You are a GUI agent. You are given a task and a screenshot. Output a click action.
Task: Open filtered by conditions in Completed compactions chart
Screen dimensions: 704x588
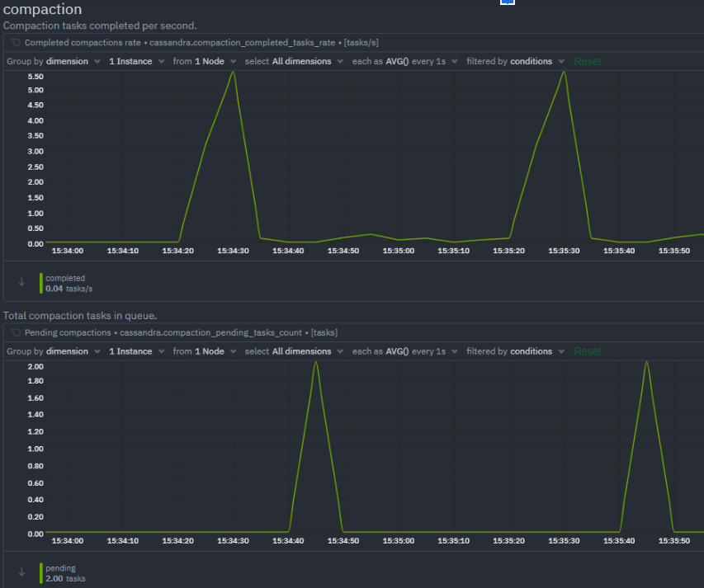click(x=516, y=61)
